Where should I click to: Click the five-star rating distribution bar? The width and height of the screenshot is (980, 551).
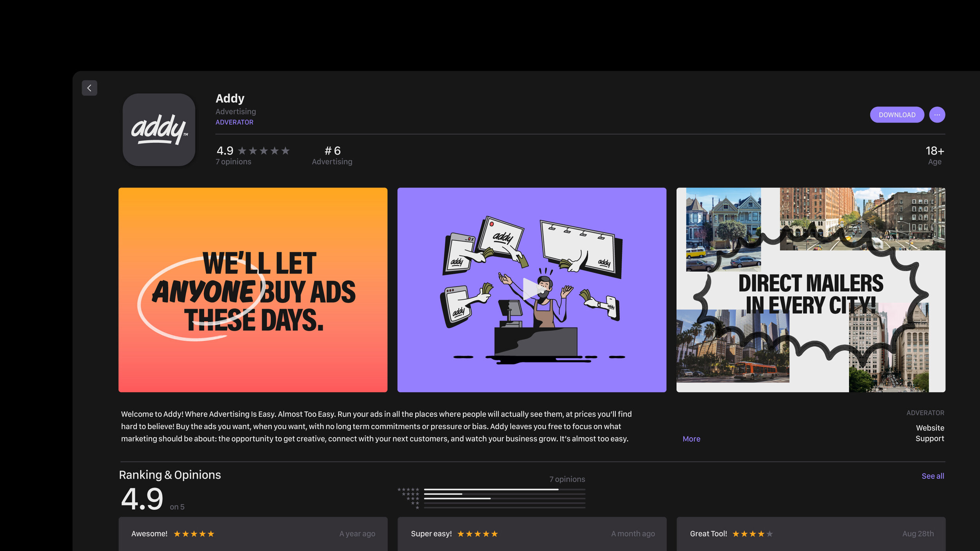[x=504, y=489]
